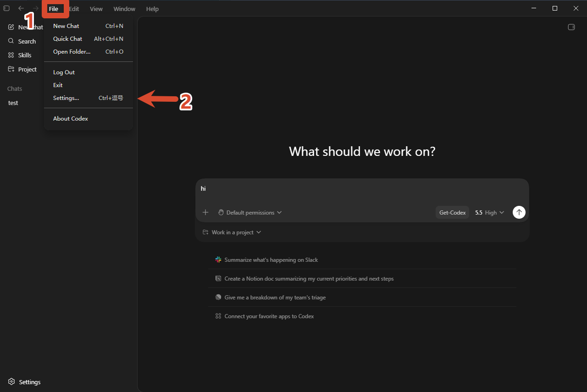Minimize the Codex window
The height and width of the screenshot is (392, 587).
point(534,8)
